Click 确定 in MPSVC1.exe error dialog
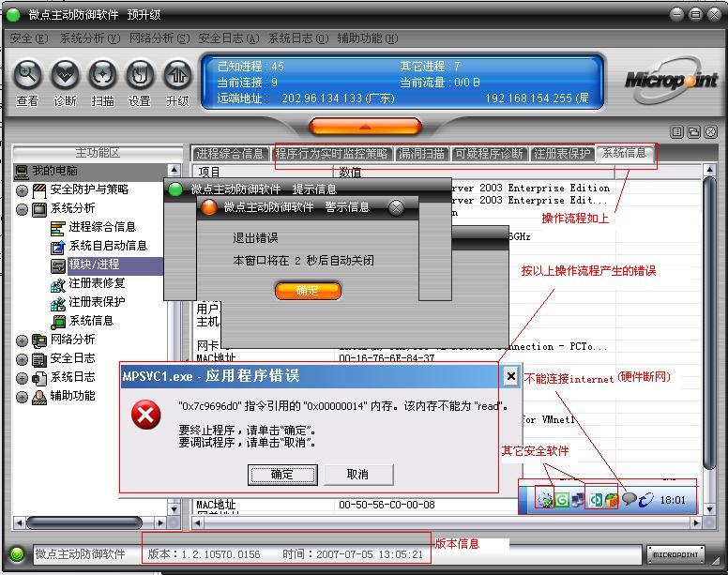This screenshot has width=728, height=575. 282,475
